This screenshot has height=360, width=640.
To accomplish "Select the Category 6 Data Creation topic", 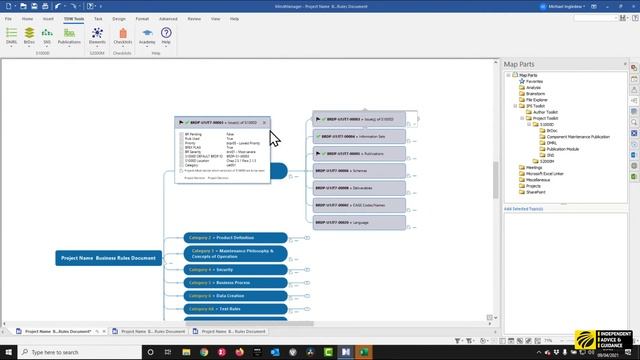I will [236, 296].
